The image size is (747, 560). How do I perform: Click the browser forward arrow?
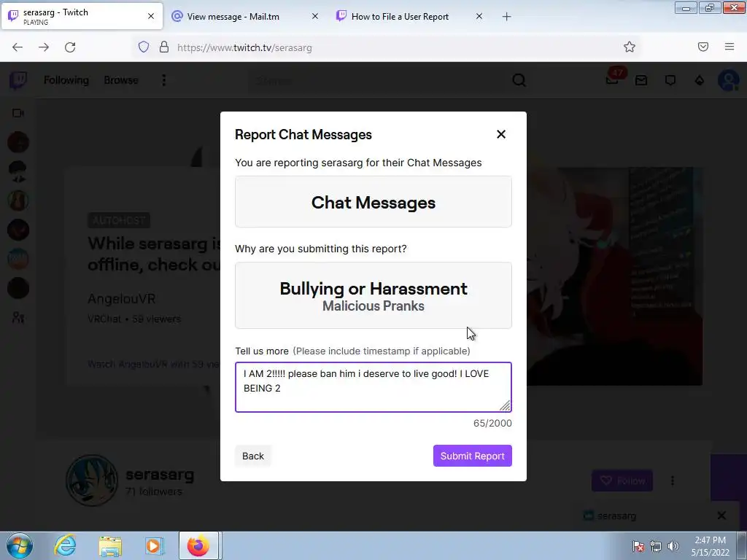coord(44,47)
